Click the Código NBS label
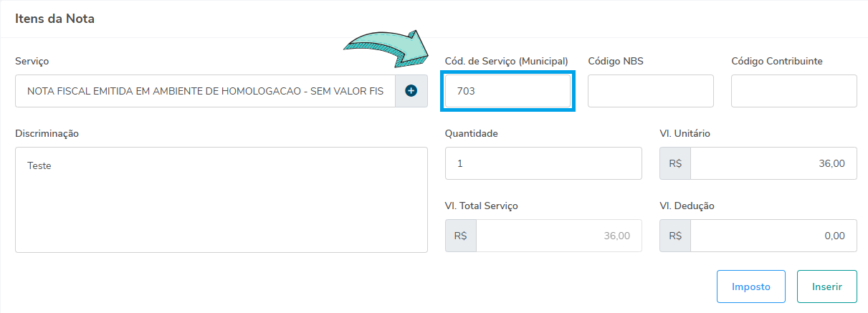This screenshot has width=868, height=313. pyautogui.click(x=616, y=61)
